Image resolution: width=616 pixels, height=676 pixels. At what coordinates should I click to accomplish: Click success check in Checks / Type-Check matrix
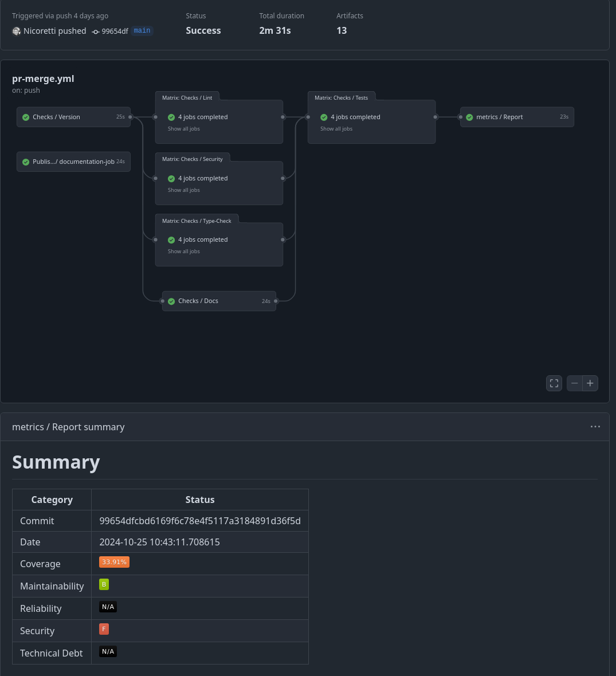tap(171, 239)
